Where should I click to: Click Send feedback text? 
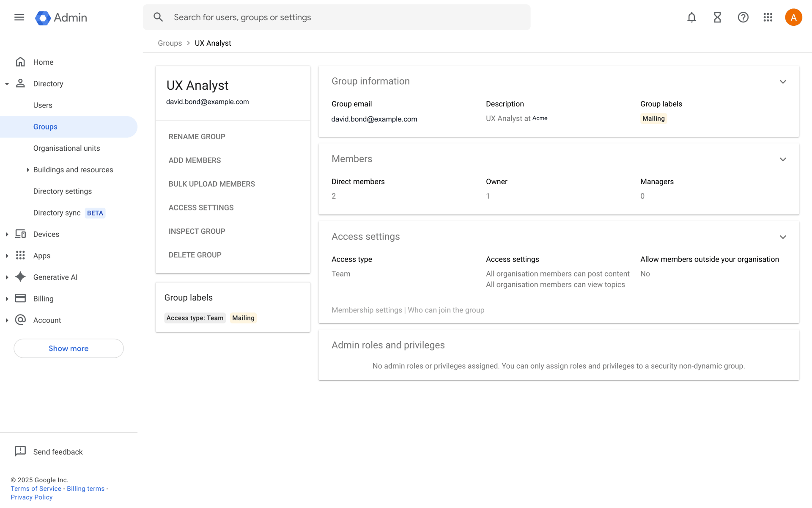(x=58, y=452)
